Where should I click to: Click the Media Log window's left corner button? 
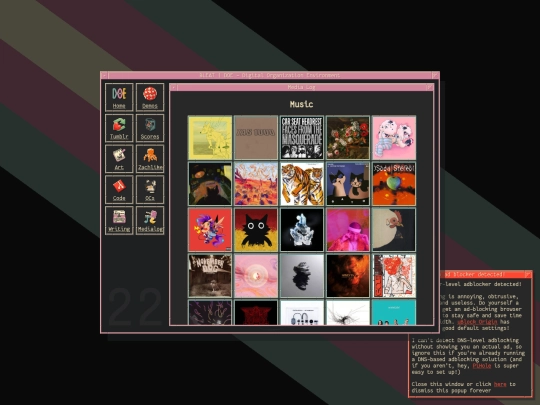(x=174, y=87)
